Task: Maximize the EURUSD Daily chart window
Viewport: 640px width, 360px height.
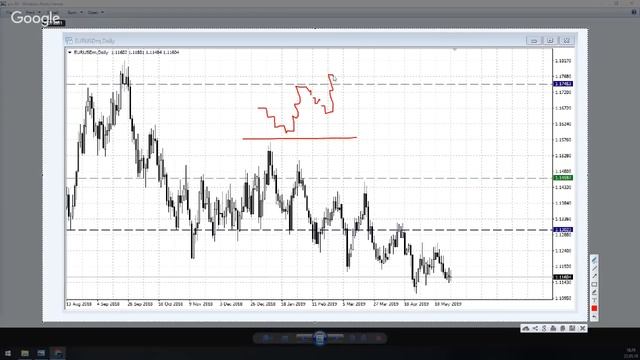Action: point(550,40)
